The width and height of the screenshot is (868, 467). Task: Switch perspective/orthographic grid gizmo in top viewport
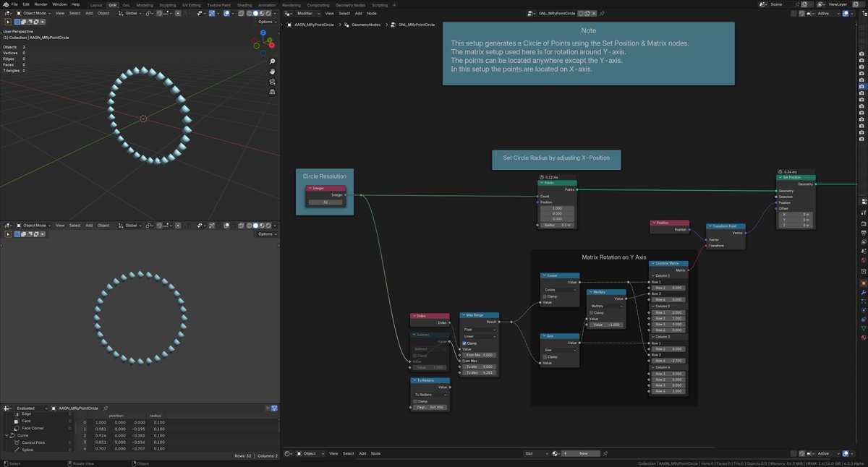click(273, 92)
